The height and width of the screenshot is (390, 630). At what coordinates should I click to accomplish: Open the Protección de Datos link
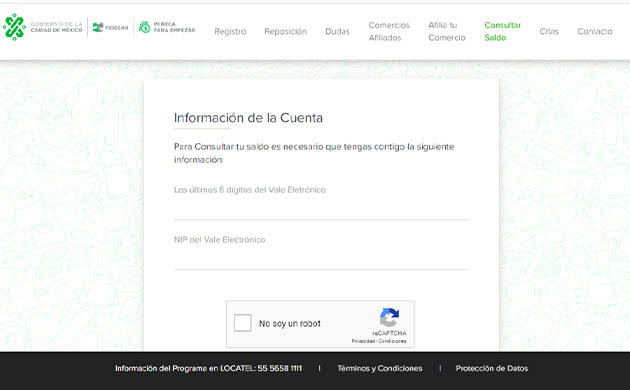(492, 368)
